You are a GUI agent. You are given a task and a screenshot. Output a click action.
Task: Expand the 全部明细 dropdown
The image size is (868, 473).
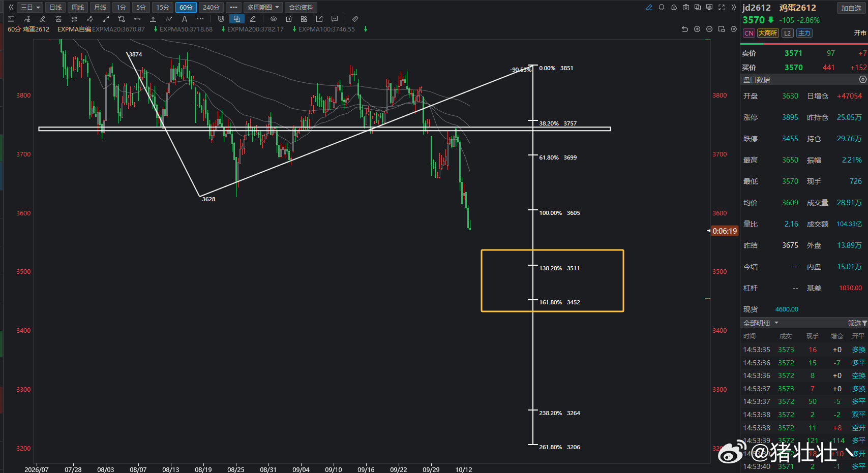[761, 323]
